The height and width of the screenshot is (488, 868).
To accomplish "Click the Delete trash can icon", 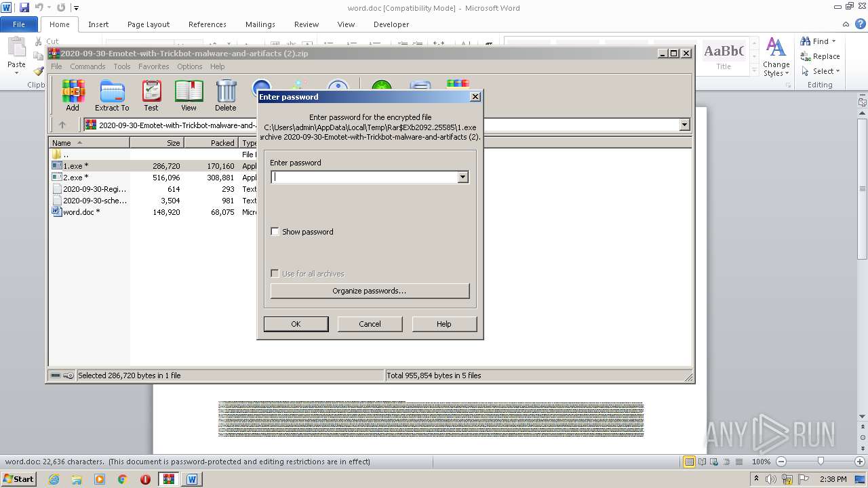I will (x=226, y=96).
